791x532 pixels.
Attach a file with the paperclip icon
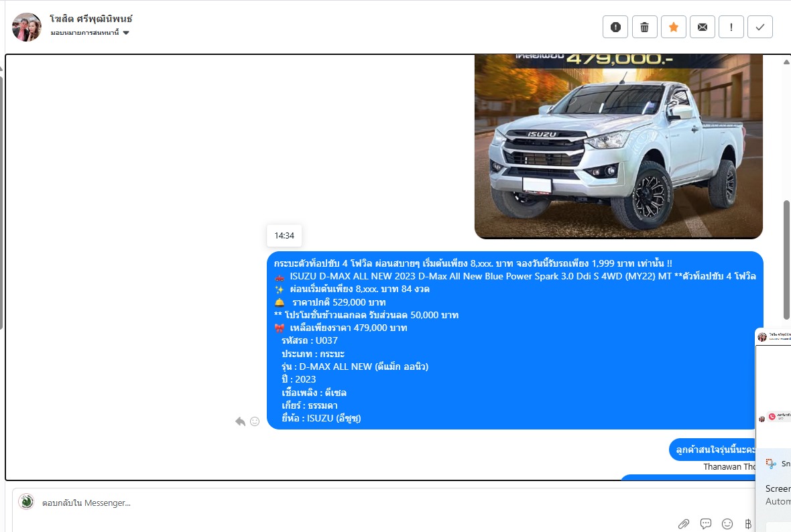pyautogui.click(x=684, y=524)
